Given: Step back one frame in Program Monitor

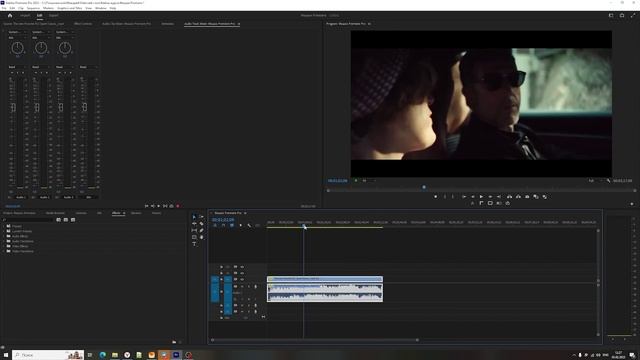Looking at the screenshot, I should 473,197.
